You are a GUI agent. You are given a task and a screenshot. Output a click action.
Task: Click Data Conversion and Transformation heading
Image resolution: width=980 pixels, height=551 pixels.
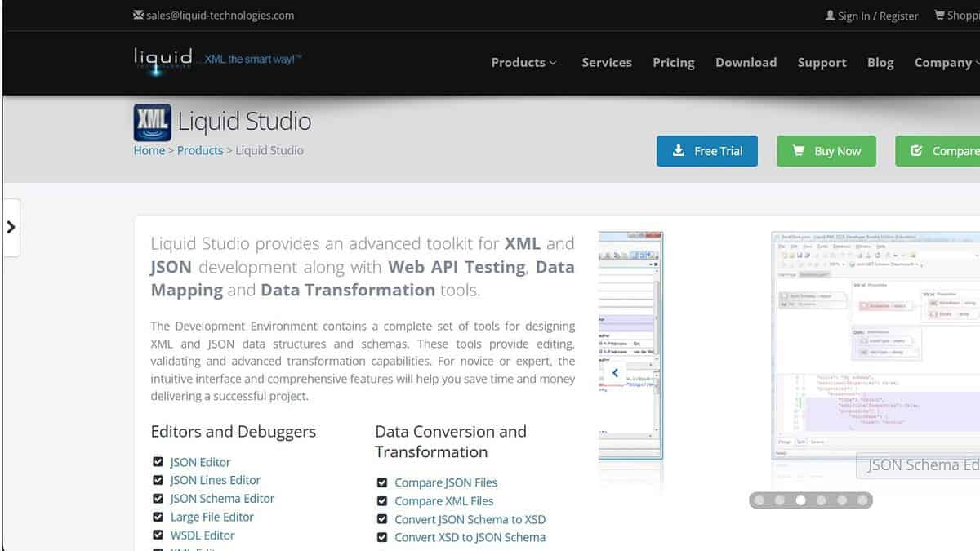click(x=451, y=442)
